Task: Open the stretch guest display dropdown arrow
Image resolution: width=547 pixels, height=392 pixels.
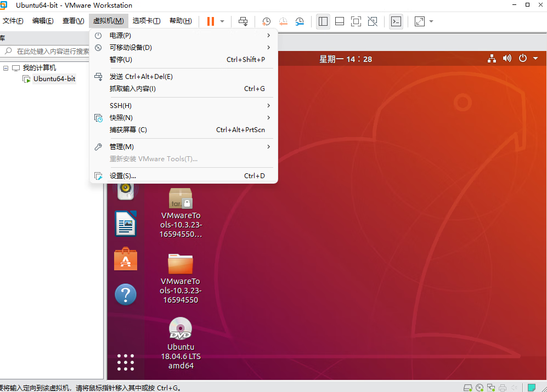Action: coord(431,21)
